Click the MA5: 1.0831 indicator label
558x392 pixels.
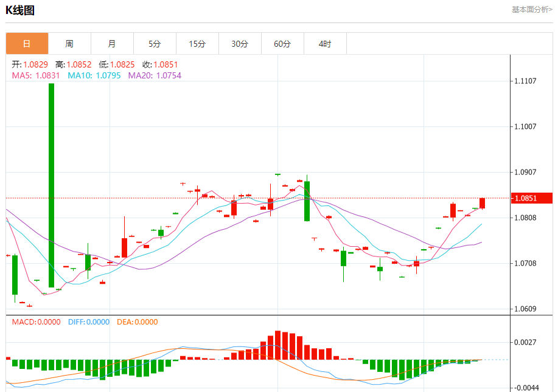tap(36, 75)
